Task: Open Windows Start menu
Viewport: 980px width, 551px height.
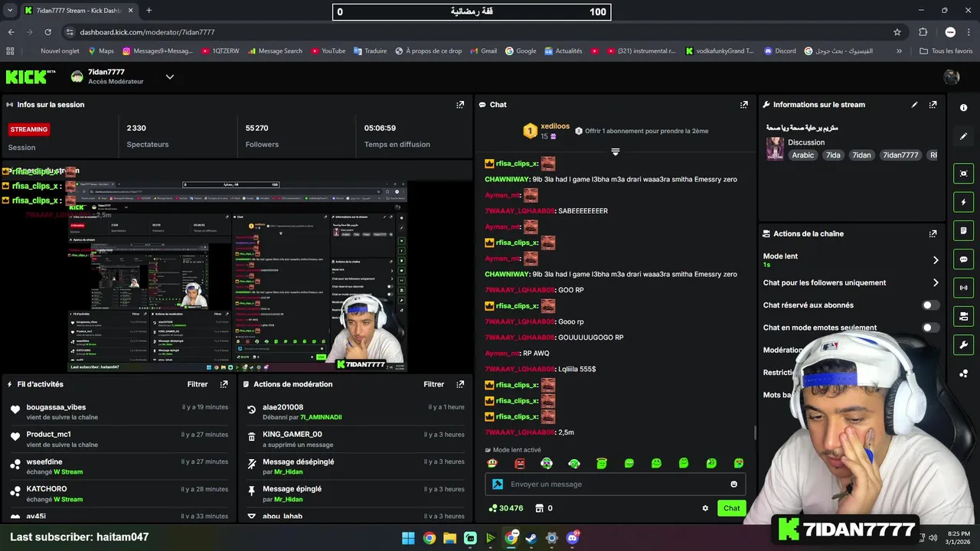Action: click(408, 538)
